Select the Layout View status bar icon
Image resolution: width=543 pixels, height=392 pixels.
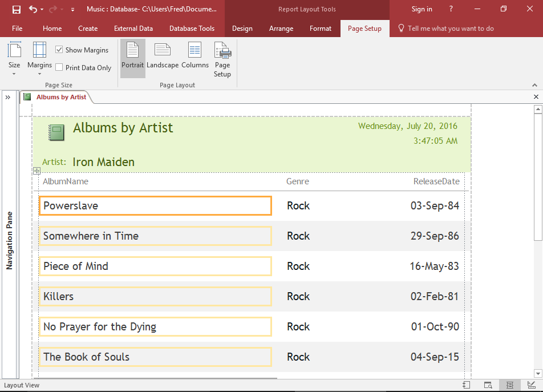(509, 385)
